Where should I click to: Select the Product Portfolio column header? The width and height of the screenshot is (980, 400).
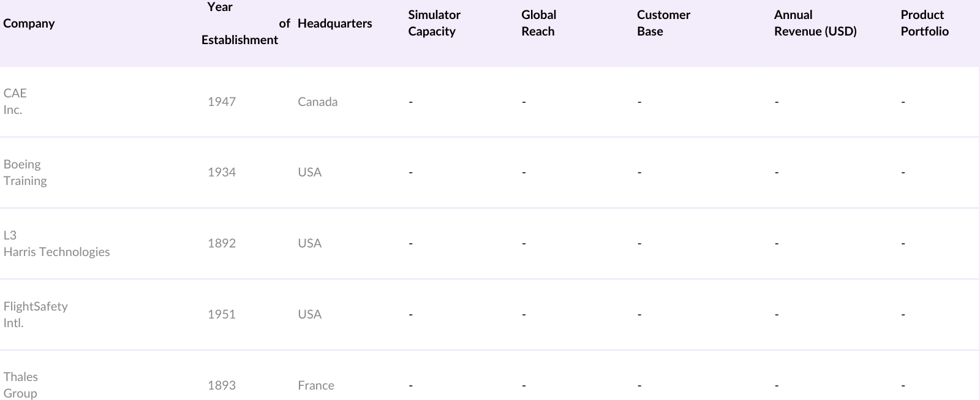point(924,23)
